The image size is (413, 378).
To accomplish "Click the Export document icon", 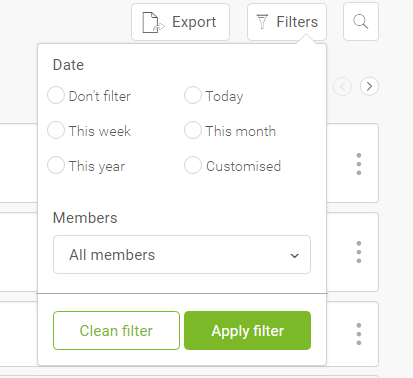I will coord(153,22).
